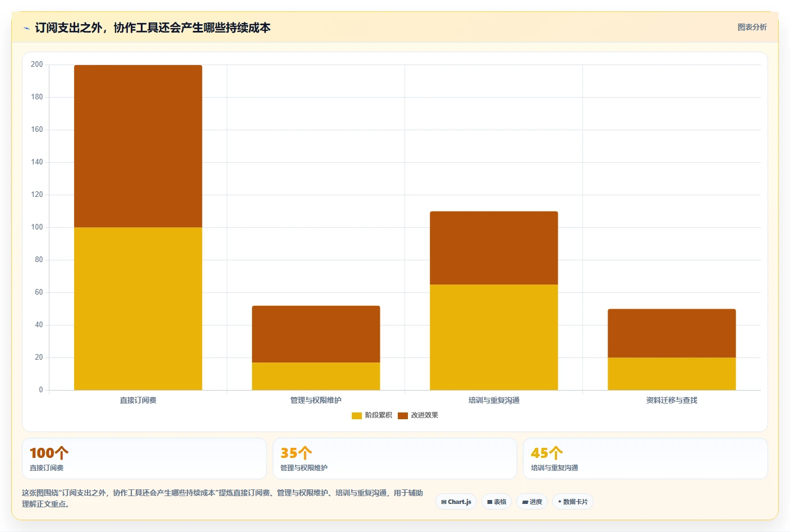Click the Chart.js tag chip
The width and height of the screenshot is (790, 532).
coord(456,502)
